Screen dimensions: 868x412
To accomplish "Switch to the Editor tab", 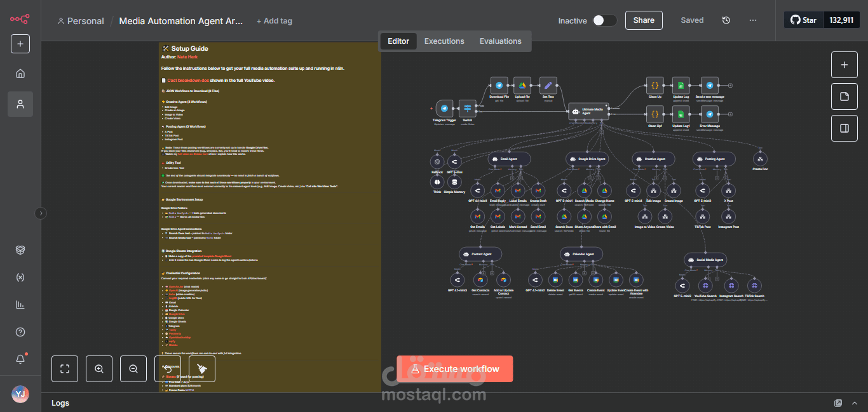I will point(398,41).
